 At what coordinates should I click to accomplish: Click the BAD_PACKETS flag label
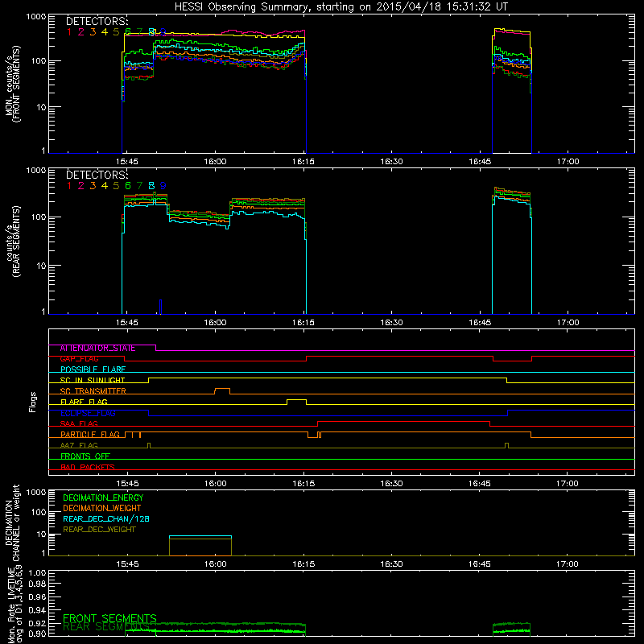click(88, 467)
